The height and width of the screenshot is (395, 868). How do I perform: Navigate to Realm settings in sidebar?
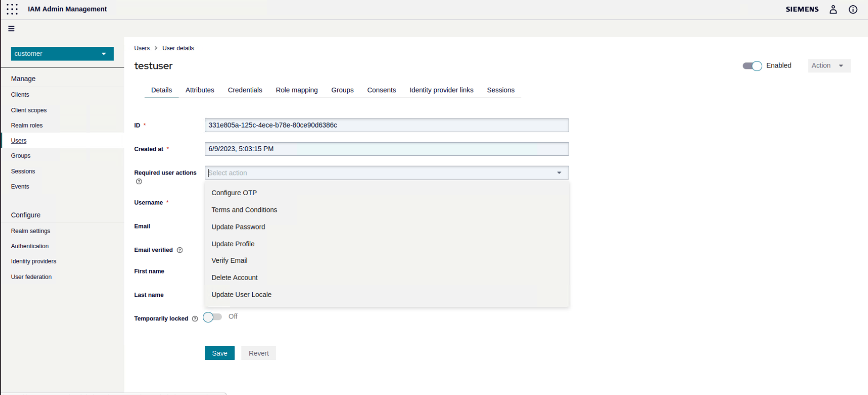click(x=31, y=231)
